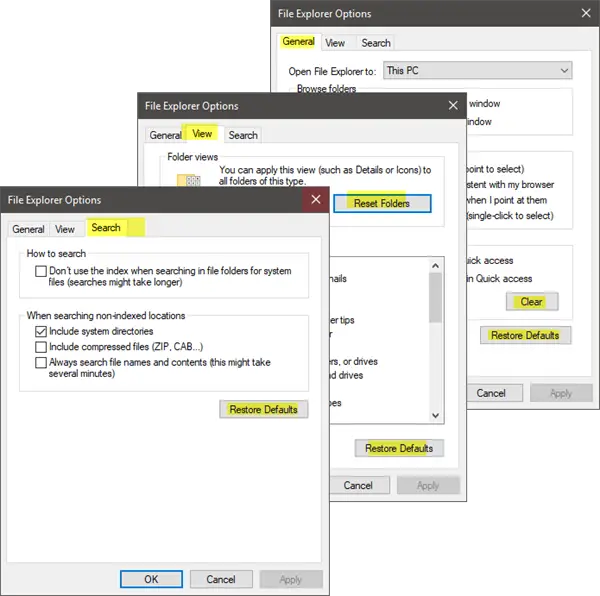
Task: Click advanced settings scrollbar down arrow
Action: (x=435, y=415)
